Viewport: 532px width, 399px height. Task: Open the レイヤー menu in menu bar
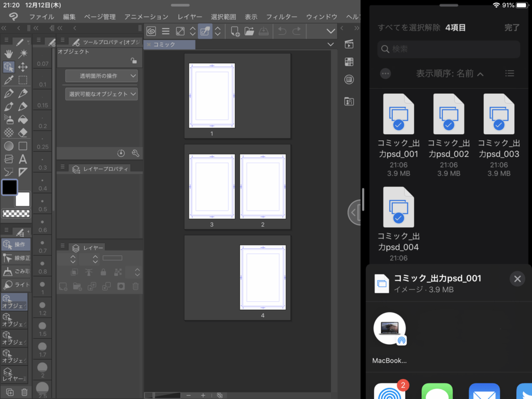(190, 17)
